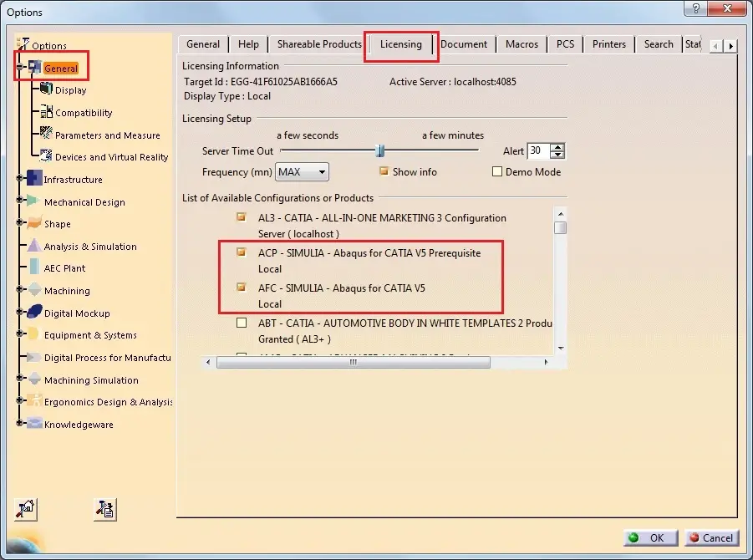Click the Options root icon in the tree
The height and width of the screenshot is (560, 753).
23,44
